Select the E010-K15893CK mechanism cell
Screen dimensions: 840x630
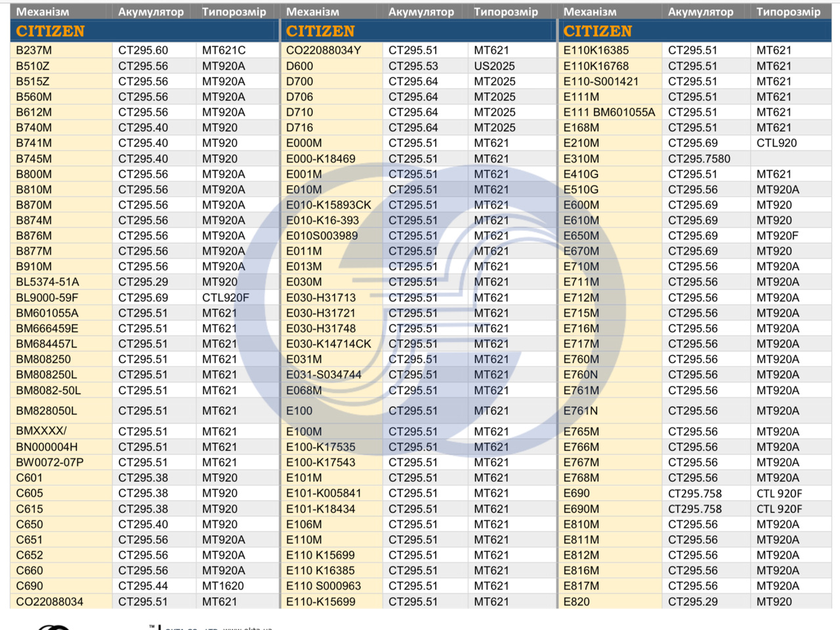click(329, 205)
